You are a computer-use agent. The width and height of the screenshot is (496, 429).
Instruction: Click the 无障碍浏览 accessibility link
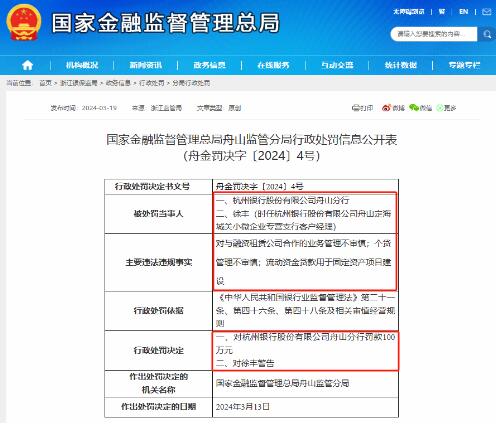click(409, 12)
